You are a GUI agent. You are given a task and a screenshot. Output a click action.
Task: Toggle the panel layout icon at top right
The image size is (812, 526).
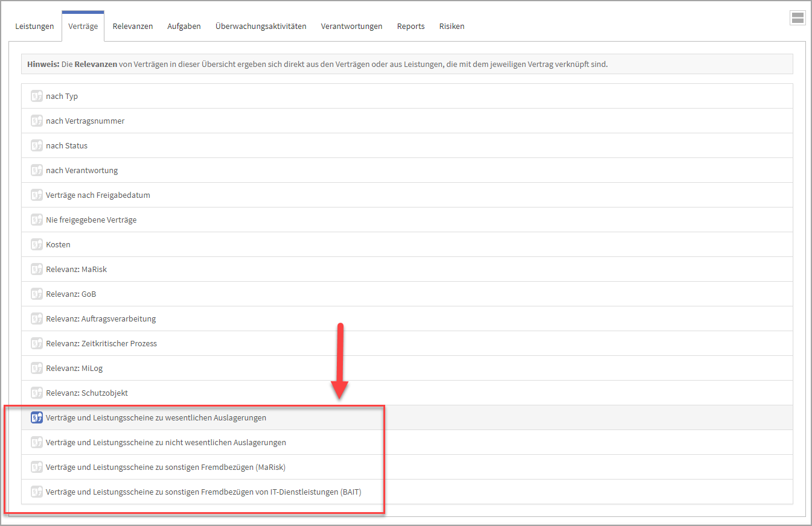pos(797,18)
